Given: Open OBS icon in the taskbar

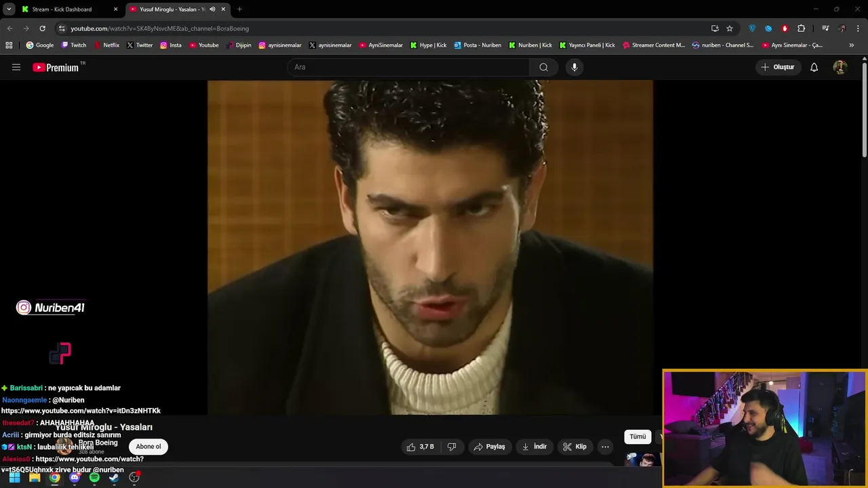Looking at the screenshot, I should click(x=134, y=477).
